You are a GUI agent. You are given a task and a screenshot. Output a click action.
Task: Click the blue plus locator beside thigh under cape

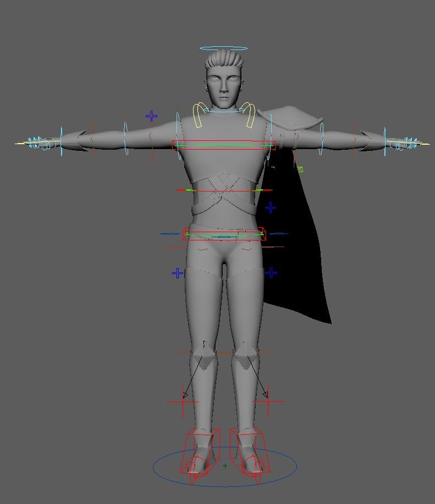[x=271, y=273]
